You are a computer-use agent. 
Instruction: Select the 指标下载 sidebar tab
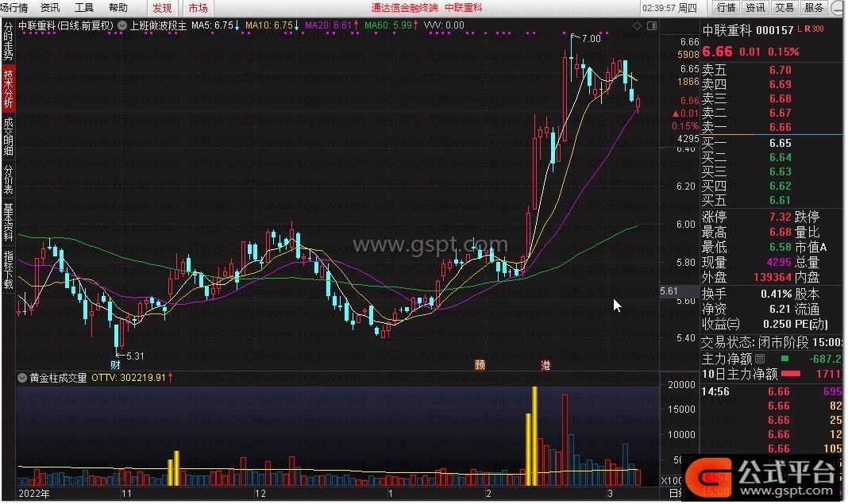tap(8, 269)
